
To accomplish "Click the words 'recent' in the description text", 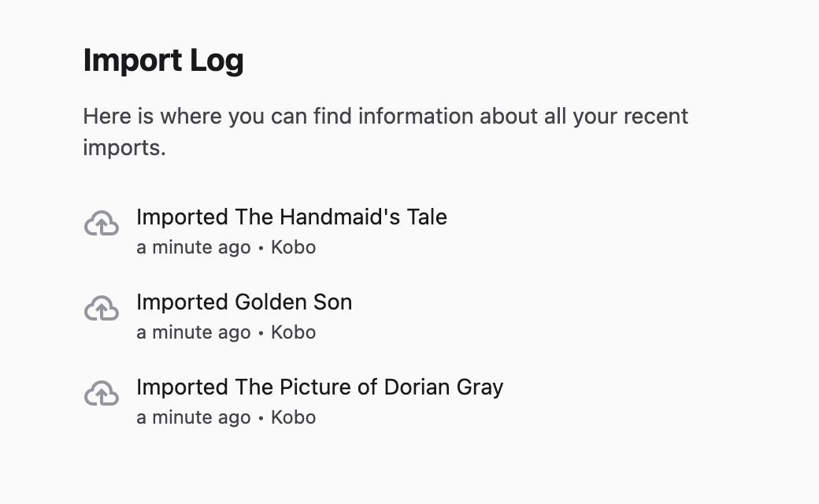I will pyautogui.click(x=656, y=117).
